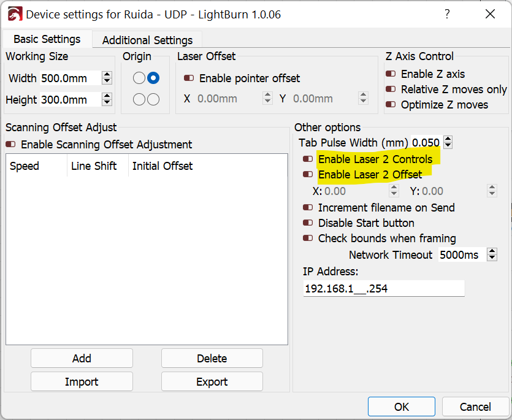Toggle Check bounds when framing switch
Viewport: 512px width, 420px height.
pos(308,238)
